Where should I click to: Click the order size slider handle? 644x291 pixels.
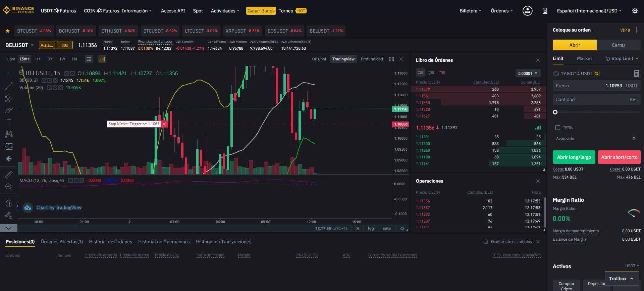tap(555, 112)
